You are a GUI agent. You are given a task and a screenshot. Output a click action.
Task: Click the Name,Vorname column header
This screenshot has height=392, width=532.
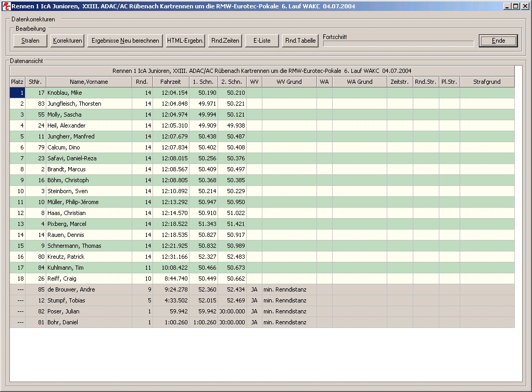click(88, 82)
